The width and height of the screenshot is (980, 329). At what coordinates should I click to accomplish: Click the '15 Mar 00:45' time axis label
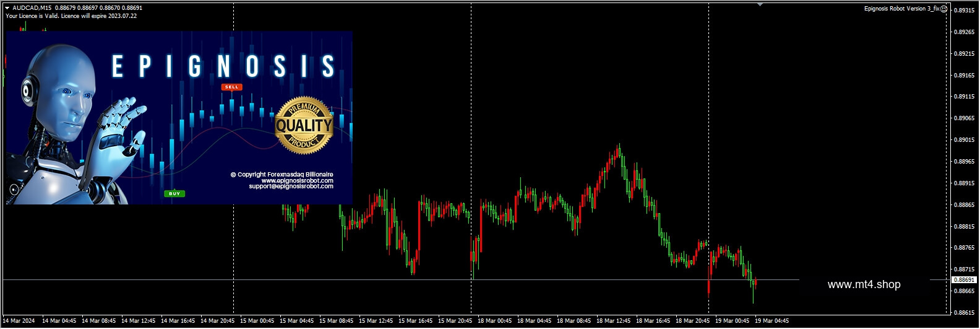click(257, 321)
